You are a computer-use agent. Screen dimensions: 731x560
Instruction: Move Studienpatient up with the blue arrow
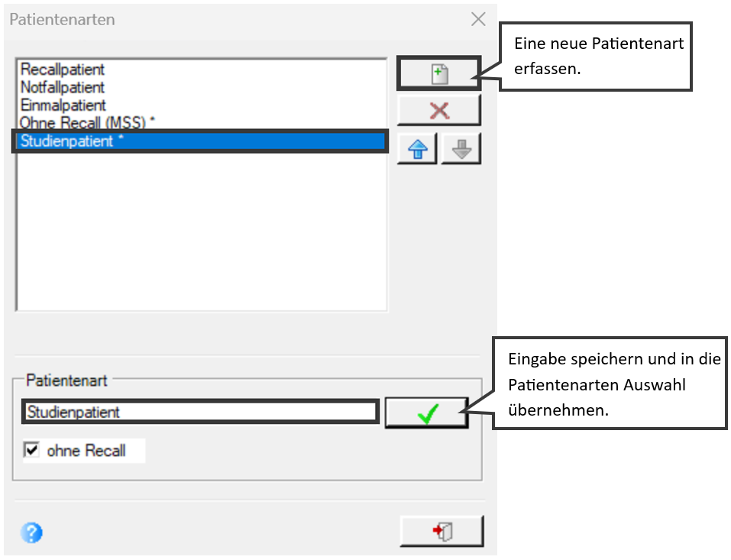coord(417,149)
